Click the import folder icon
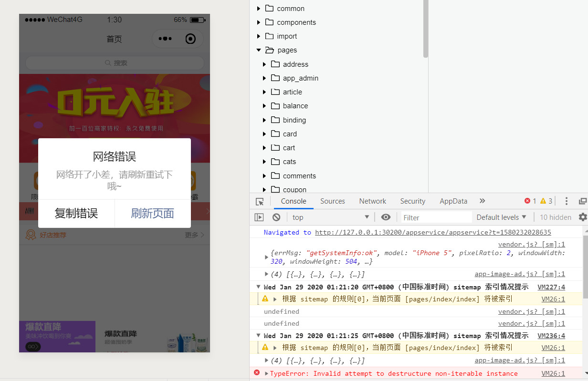Screen dimensions: 588x381 pyautogui.click(x=270, y=36)
